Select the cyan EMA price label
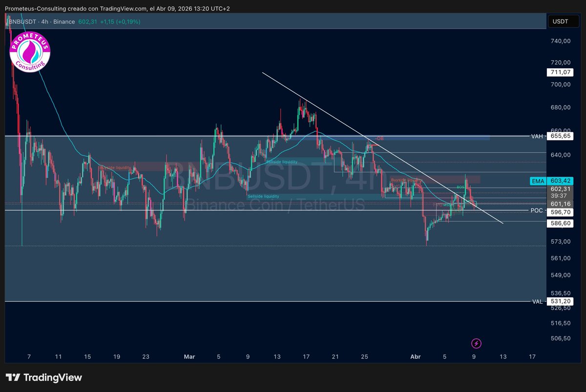 [537, 181]
